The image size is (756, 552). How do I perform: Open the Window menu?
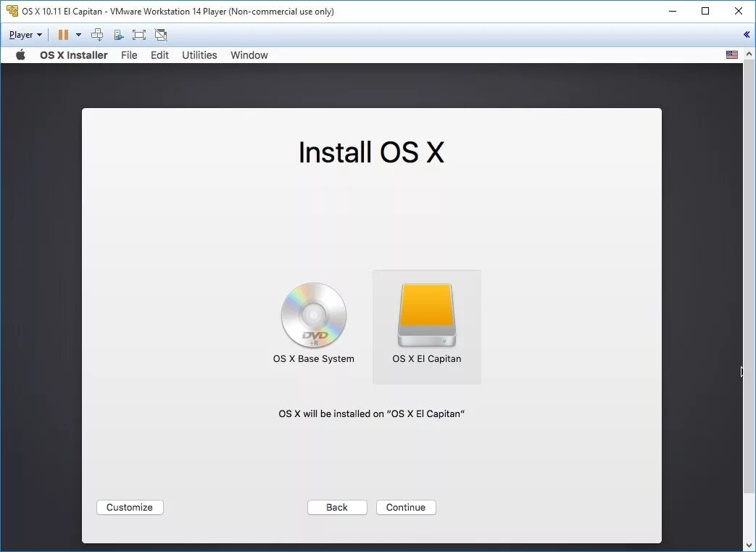click(249, 55)
